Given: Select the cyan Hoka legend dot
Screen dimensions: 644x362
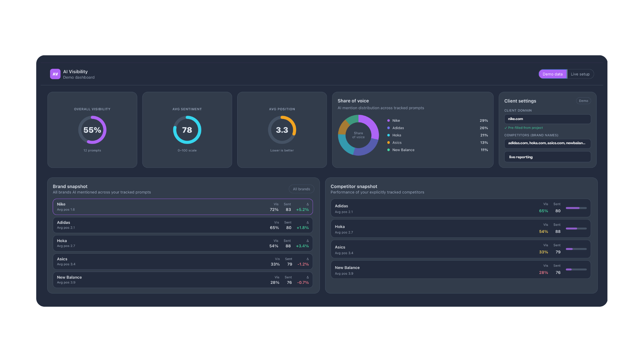Looking at the screenshot, I should [388, 135].
